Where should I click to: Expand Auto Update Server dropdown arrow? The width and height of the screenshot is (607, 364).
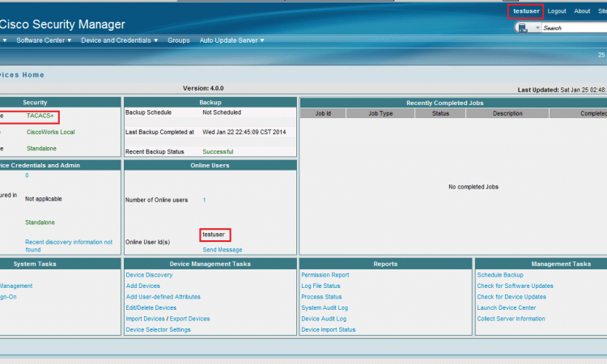(x=262, y=40)
